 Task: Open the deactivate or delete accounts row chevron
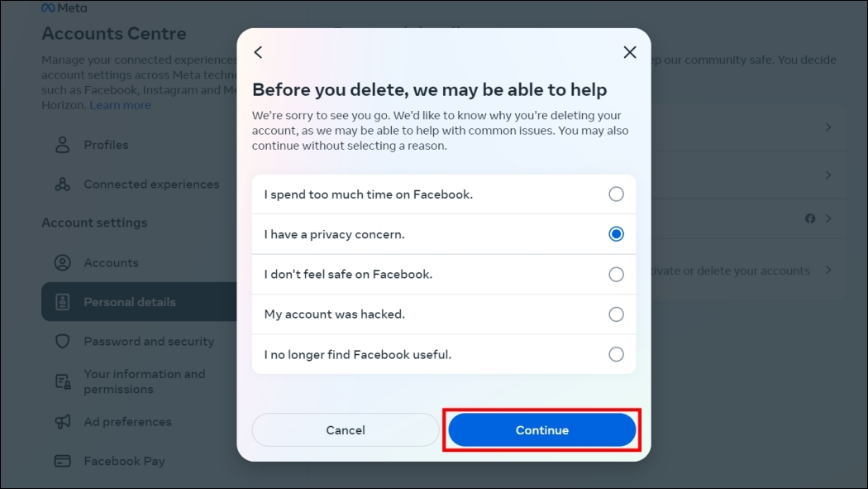[x=828, y=271]
